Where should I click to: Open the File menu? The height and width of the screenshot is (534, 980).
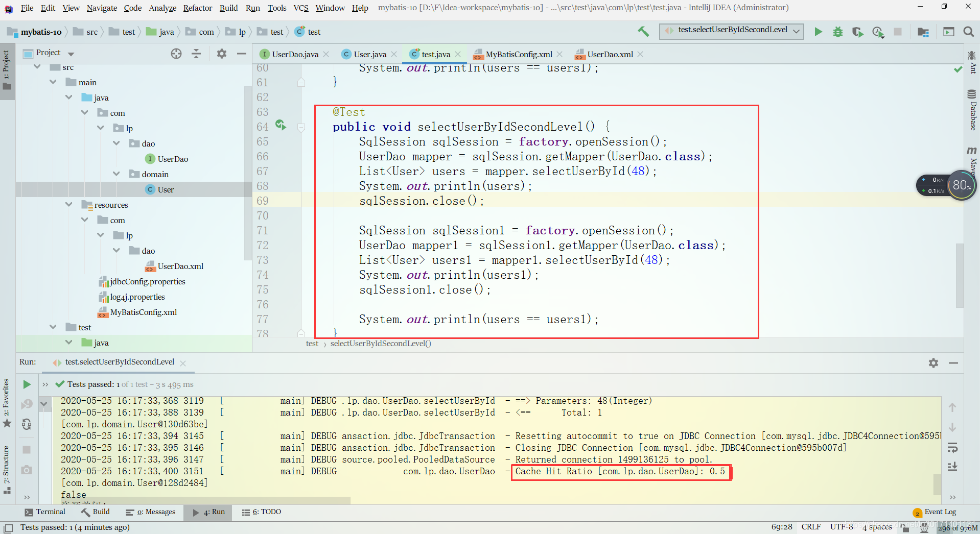pyautogui.click(x=27, y=8)
